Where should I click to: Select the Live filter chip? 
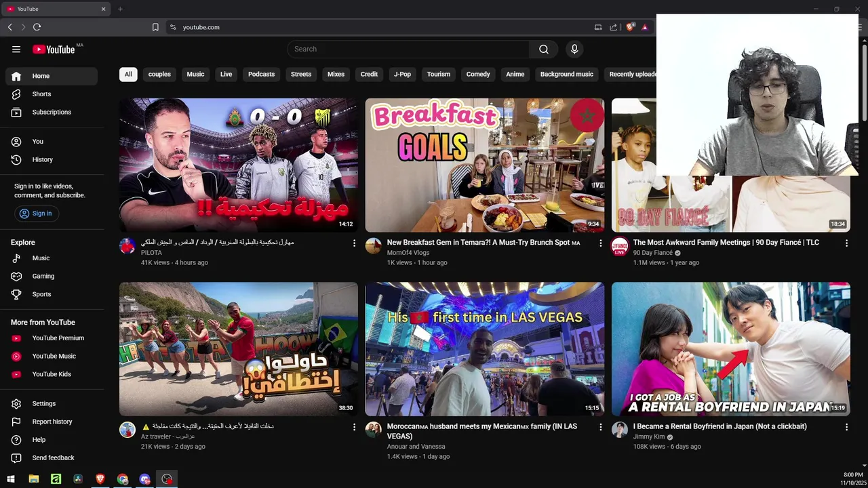(x=226, y=74)
